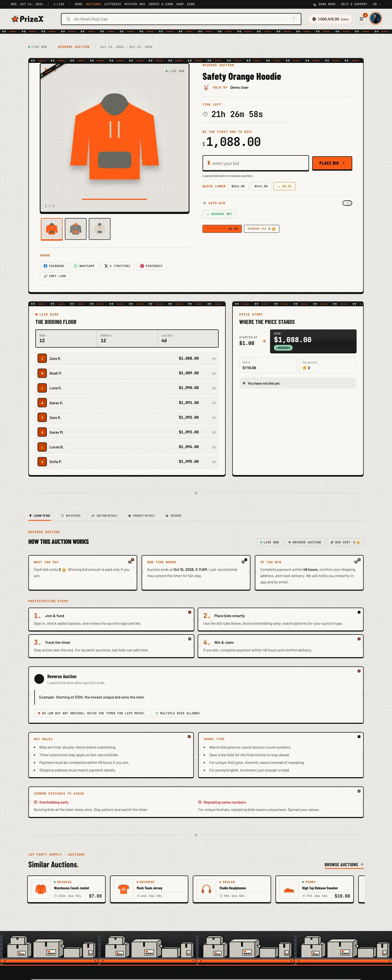Click the Place Bid button

point(332,163)
